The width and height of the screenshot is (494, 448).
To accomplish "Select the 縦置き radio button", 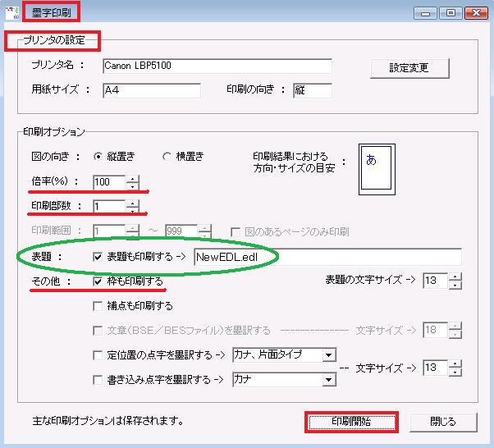I will pyautogui.click(x=99, y=157).
